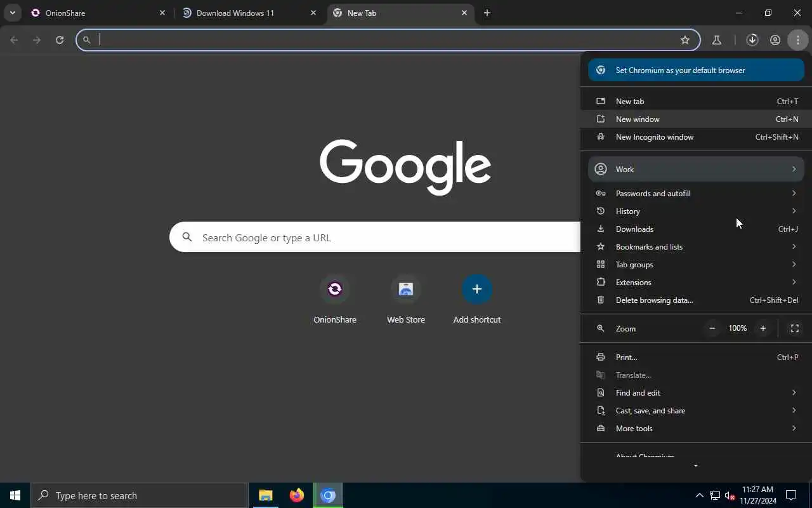
Task: Click the Google search box
Action: click(375, 237)
